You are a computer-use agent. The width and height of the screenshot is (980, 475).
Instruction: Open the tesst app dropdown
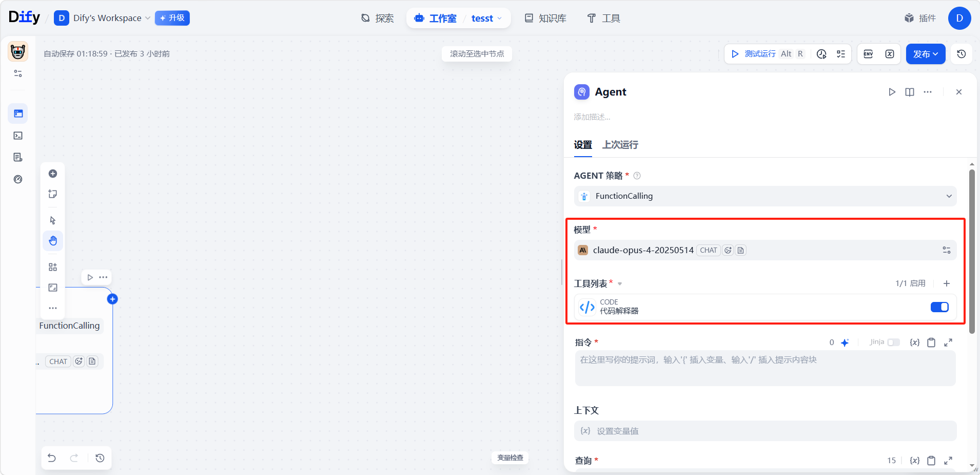(x=486, y=18)
